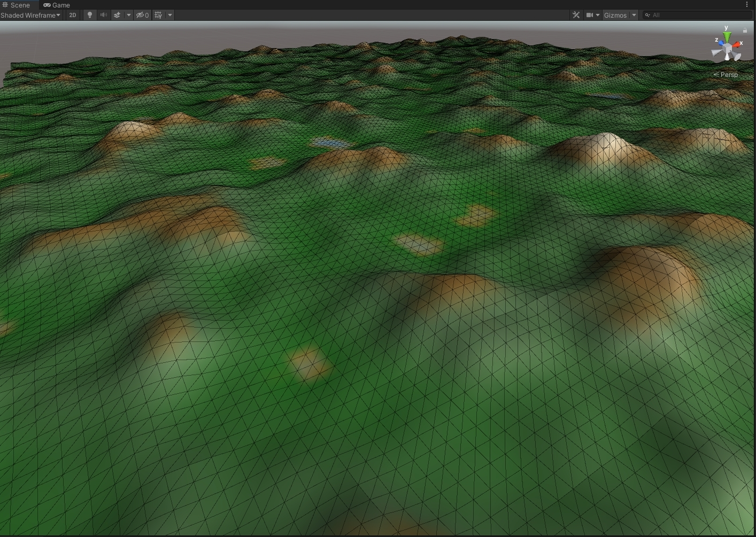
Task: Toggle hidden objects visibility counter
Action: tap(142, 15)
